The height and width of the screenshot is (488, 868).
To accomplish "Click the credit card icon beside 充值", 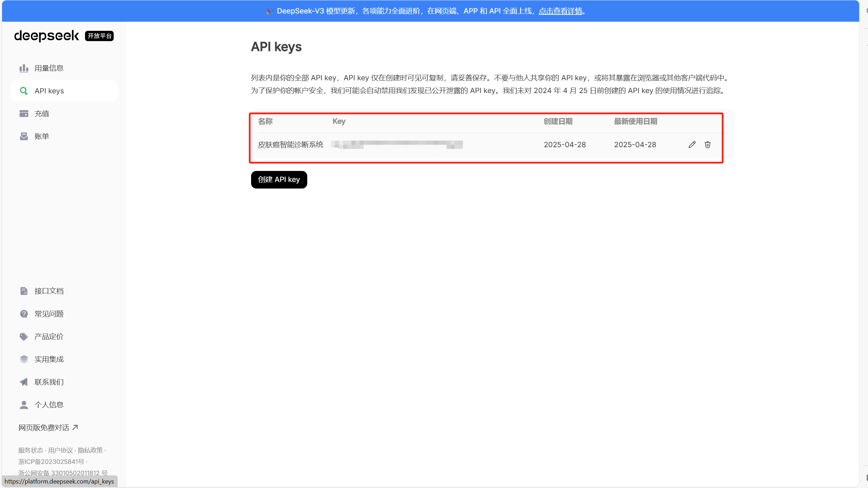I will 24,114.
